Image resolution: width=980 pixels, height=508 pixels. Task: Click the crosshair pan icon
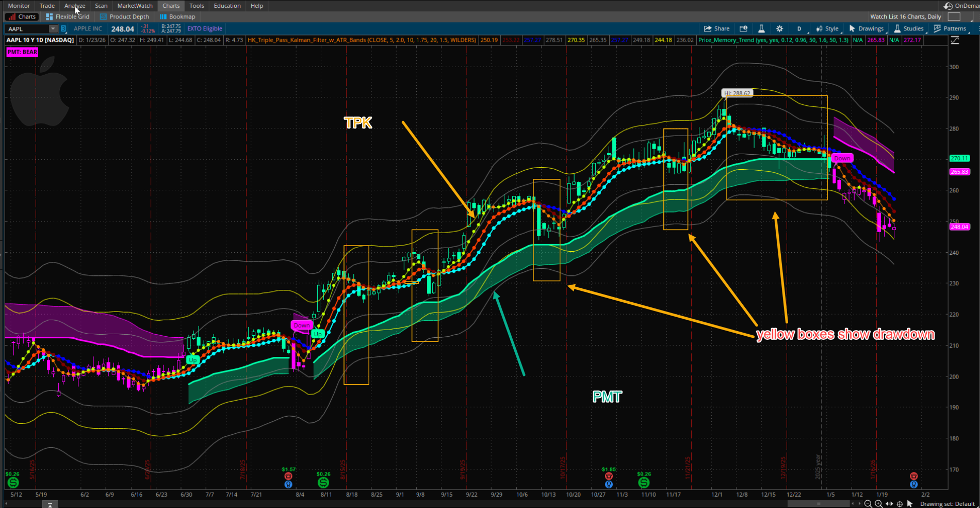pyautogui.click(x=900, y=504)
